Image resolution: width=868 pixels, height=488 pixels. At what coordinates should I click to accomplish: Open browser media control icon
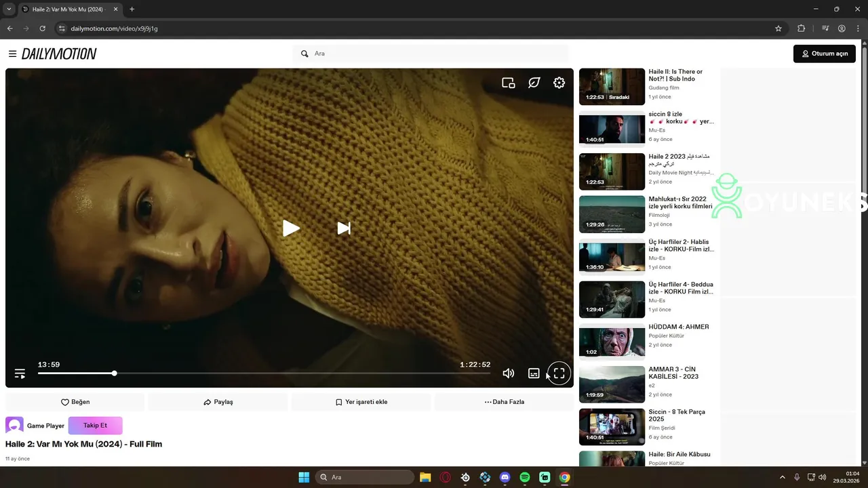click(x=825, y=28)
